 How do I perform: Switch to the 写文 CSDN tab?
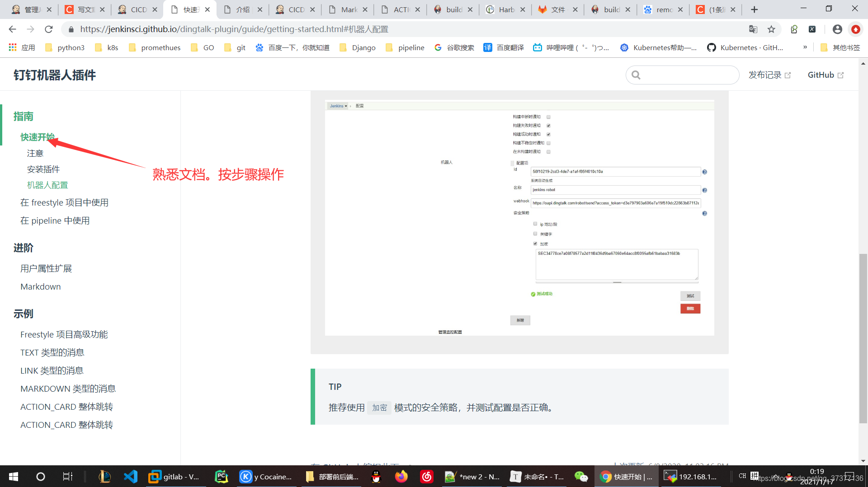click(85, 9)
